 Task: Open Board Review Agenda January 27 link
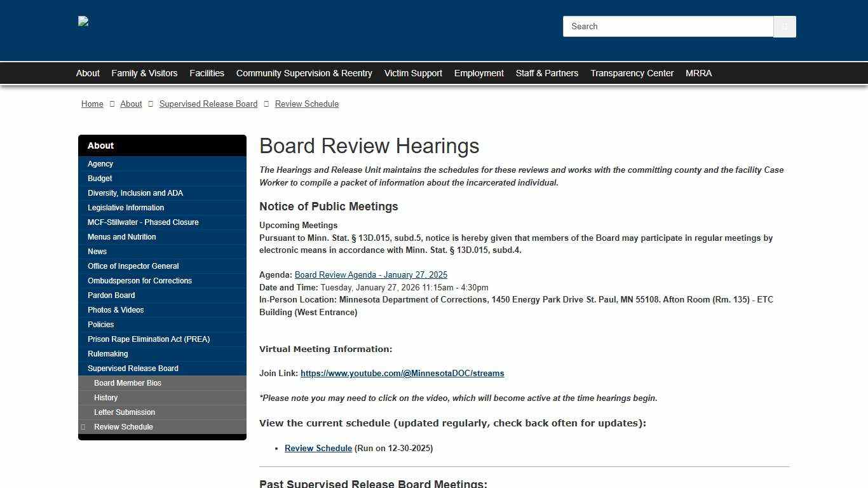pyautogui.click(x=370, y=275)
